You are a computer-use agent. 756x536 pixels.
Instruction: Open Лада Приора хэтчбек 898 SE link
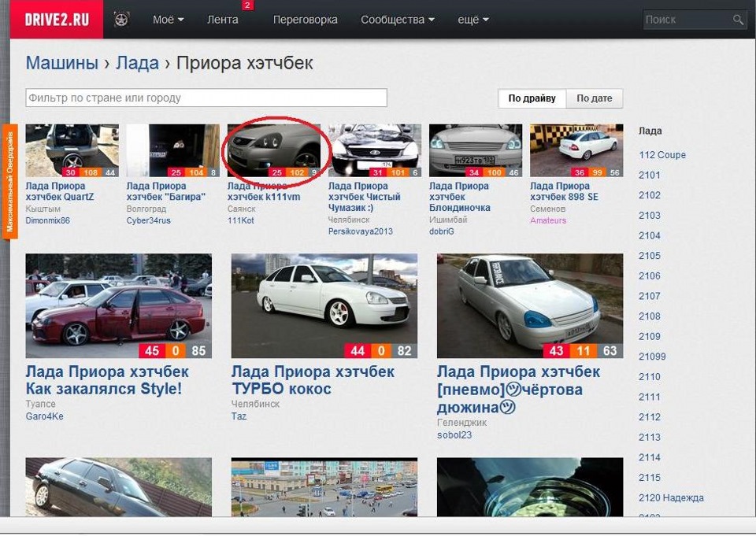[564, 191]
